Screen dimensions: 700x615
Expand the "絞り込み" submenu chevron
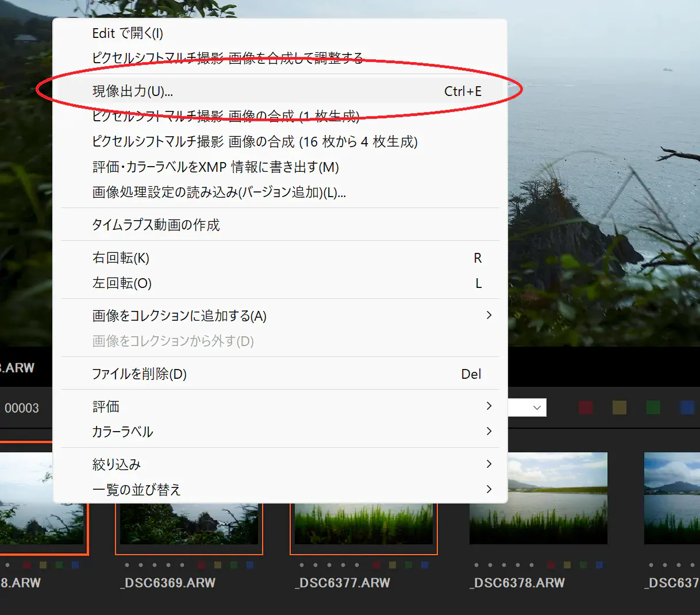click(489, 464)
